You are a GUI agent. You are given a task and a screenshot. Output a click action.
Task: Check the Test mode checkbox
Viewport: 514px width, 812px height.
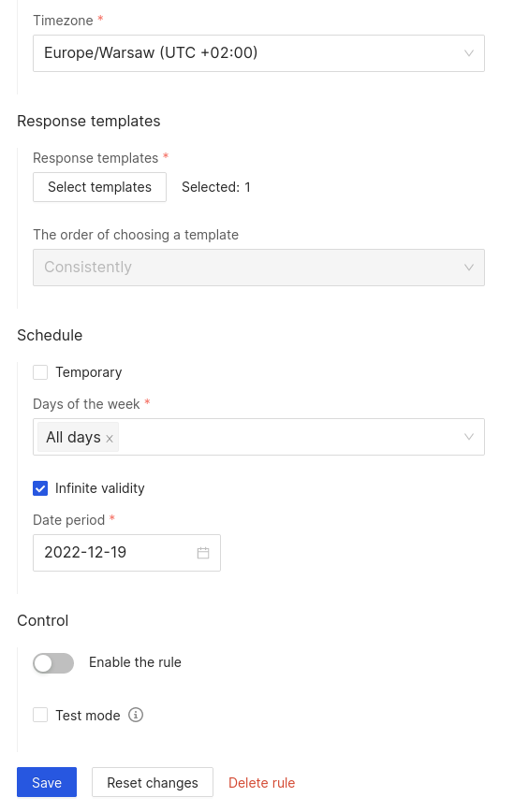pos(40,715)
